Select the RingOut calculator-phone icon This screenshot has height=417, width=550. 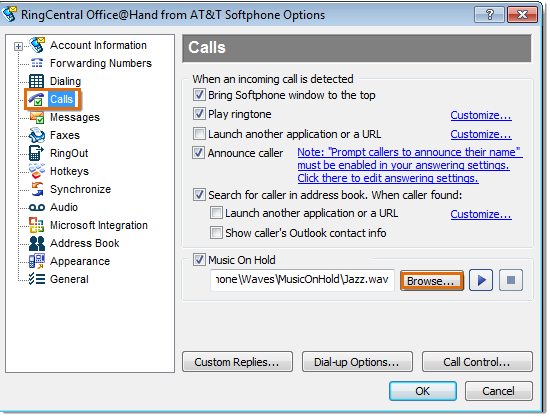pos(36,153)
